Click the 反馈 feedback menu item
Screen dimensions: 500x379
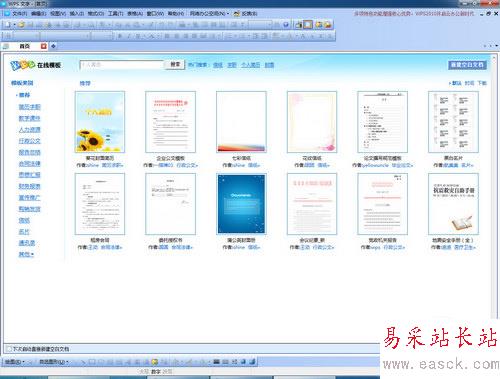click(246, 13)
